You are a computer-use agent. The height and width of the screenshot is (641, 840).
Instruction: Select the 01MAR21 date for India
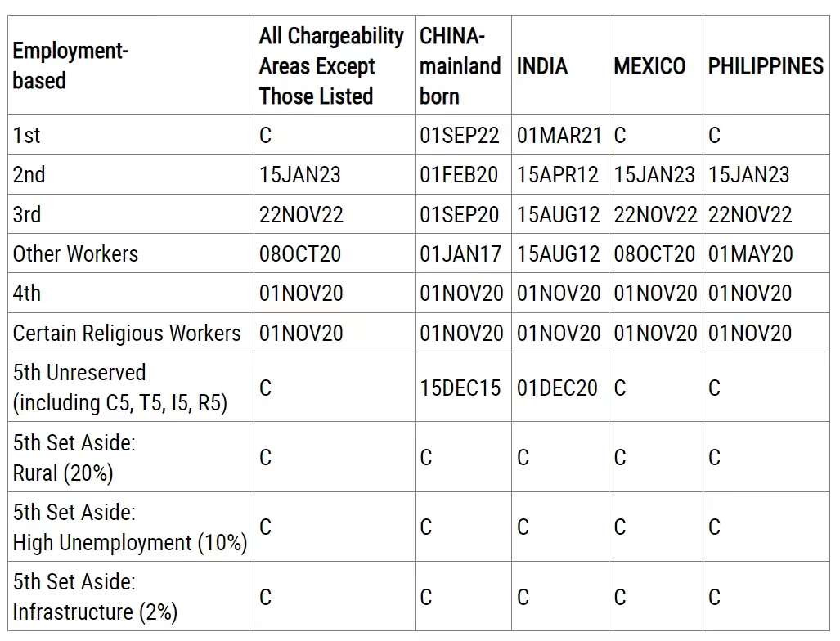(x=559, y=135)
